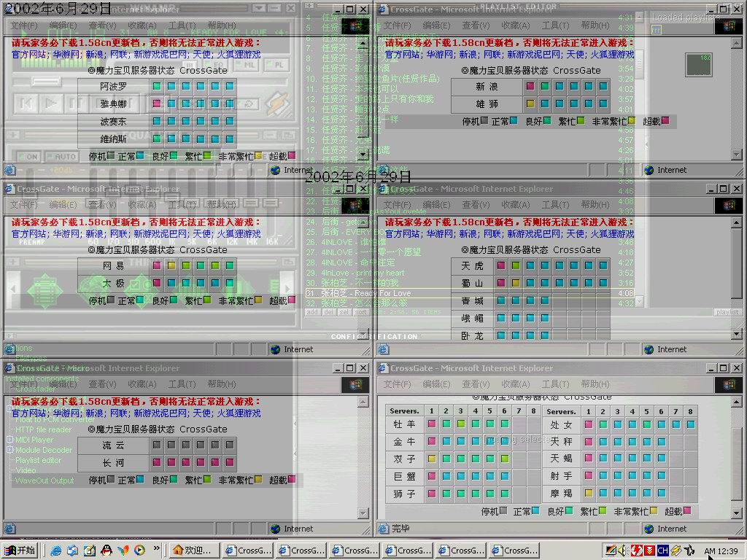Select the 阿波罗 server name
This screenshot has width=747, height=560.
click(x=113, y=86)
